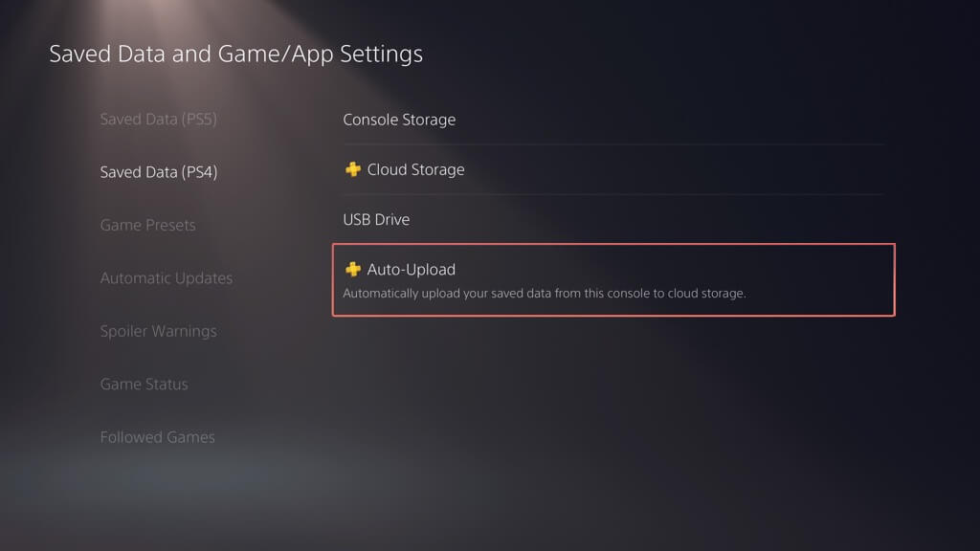
Task: Choose Game Status from the sidebar
Action: click(144, 385)
